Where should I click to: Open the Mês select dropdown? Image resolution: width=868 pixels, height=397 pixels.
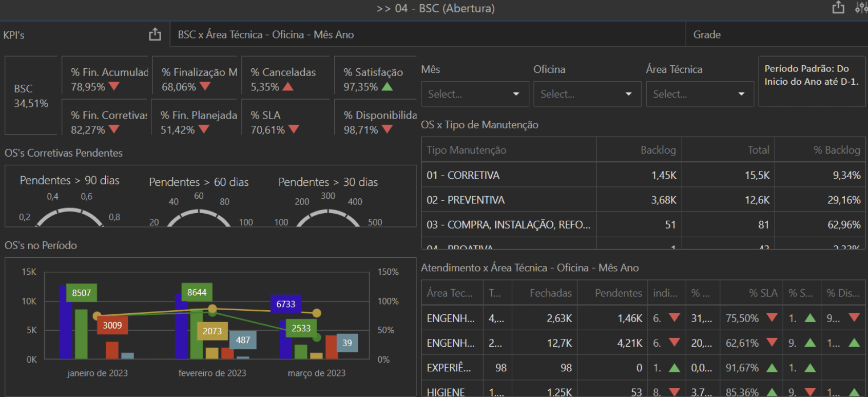coord(475,94)
